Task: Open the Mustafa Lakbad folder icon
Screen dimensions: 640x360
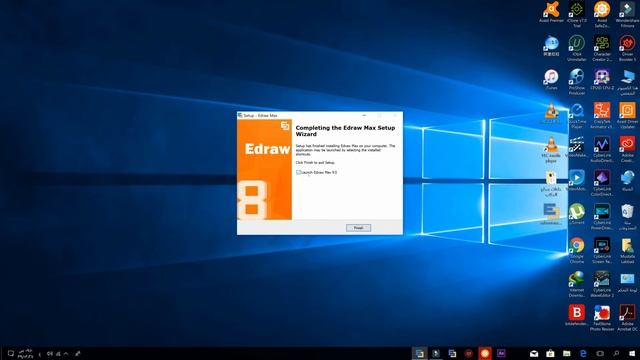Action: (x=627, y=251)
